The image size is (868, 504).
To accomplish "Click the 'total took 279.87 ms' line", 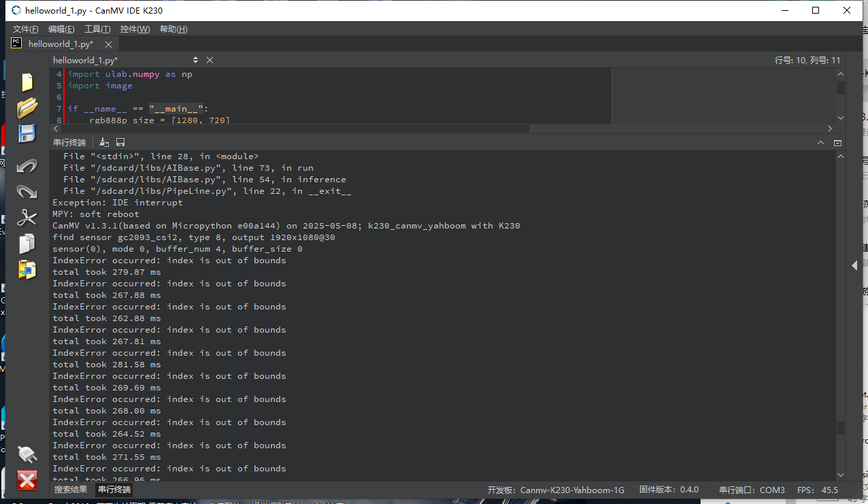I will point(107,272).
